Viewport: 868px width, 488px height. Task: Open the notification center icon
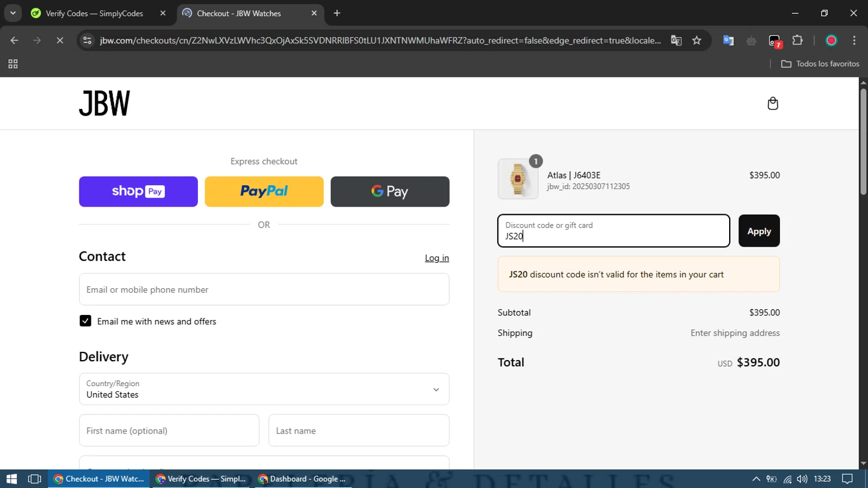pyautogui.click(x=848, y=479)
